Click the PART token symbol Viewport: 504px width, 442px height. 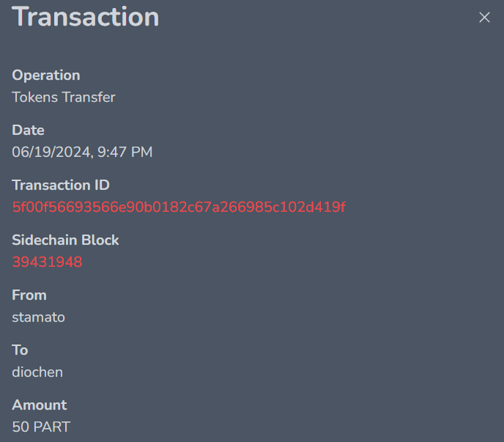pos(52,427)
